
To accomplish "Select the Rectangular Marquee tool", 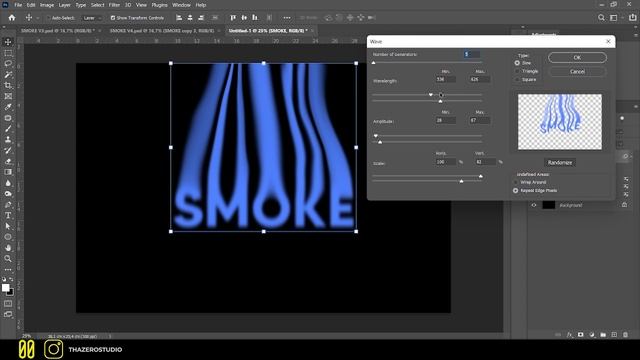I will [8, 53].
